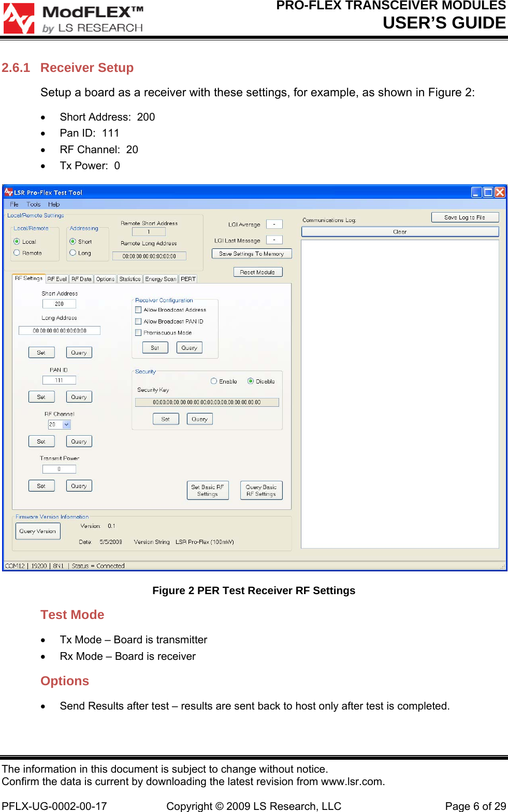This screenshot has width=508, height=812.
Task: Open the File menu
Action: [14, 204]
